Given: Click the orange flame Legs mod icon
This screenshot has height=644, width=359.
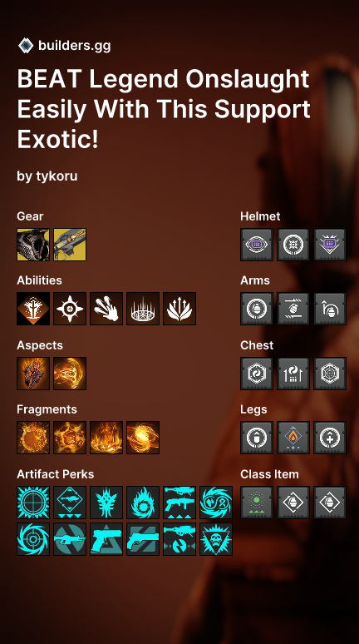Looking at the screenshot, I should pyautogui.click(x=293, y=438).
